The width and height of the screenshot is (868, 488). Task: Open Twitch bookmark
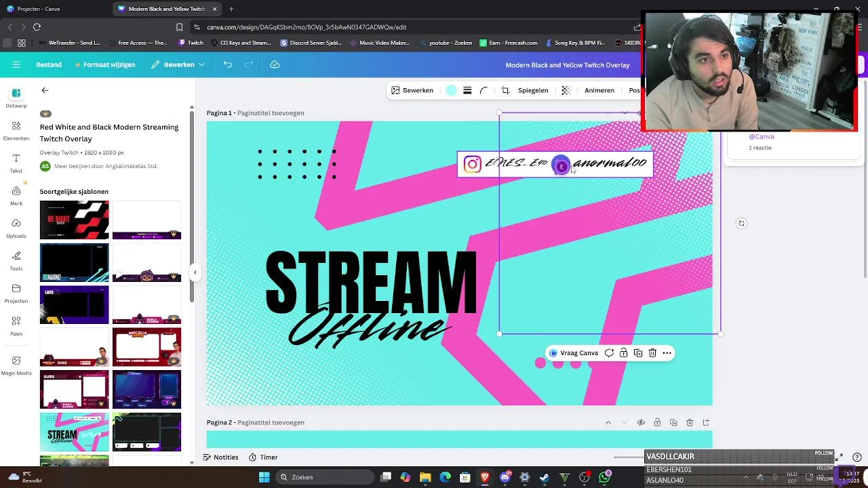pyautogui.click(x=191, y=43)
